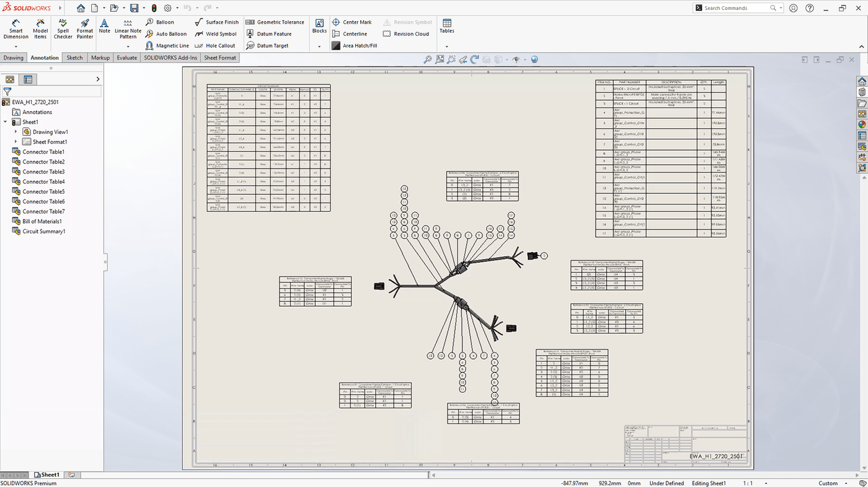Add a Surface Finish symbol

point(216,22)
